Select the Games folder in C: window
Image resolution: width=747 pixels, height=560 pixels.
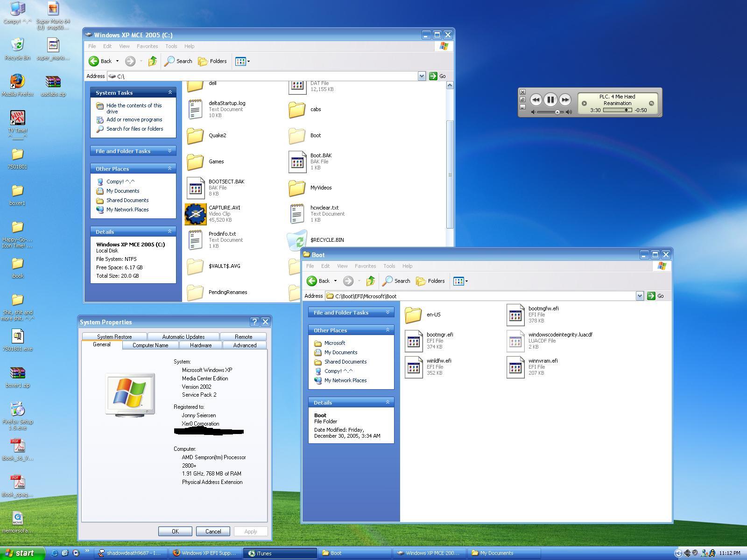(195, 161)
